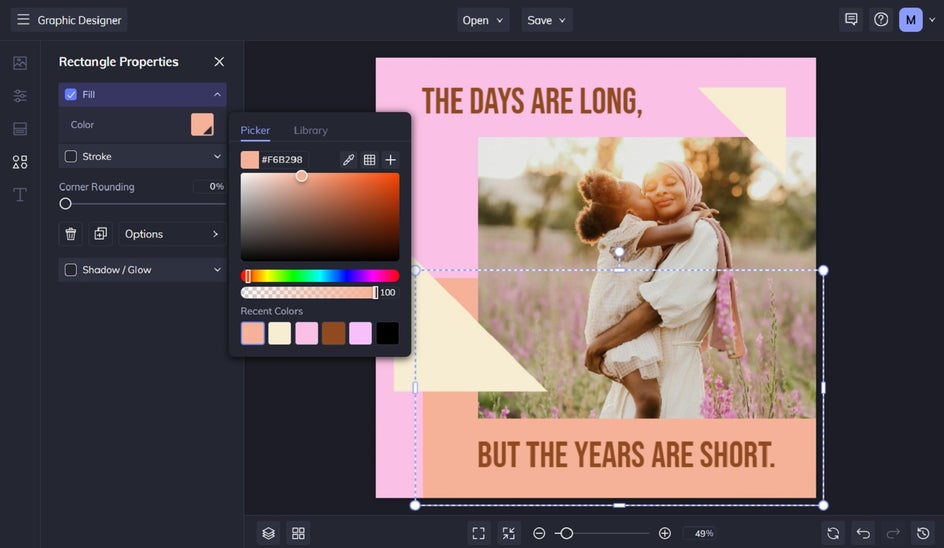Redo the last action
Image resolution: width=944 pixels, height=548 pixels.
(893, 533)
